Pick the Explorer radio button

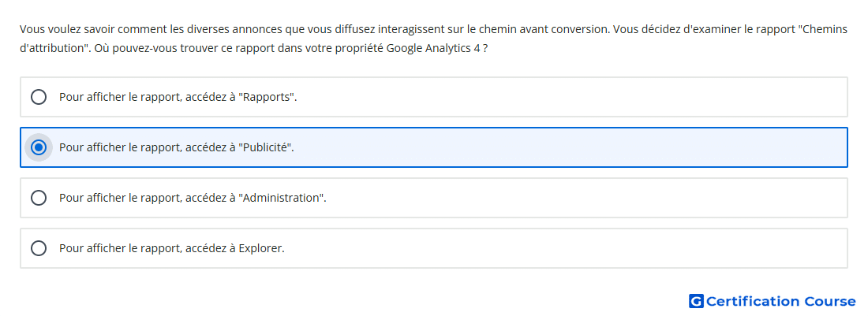[38, 248]
